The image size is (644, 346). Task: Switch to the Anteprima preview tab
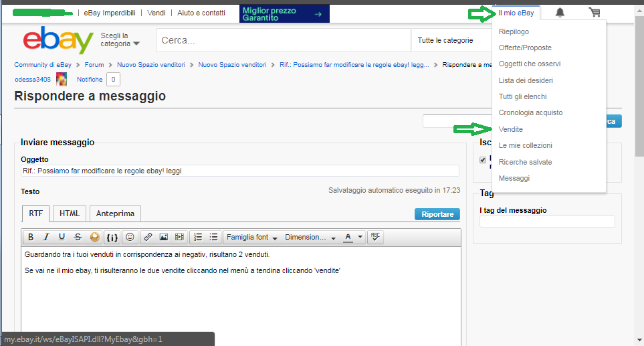pos(115,213)
